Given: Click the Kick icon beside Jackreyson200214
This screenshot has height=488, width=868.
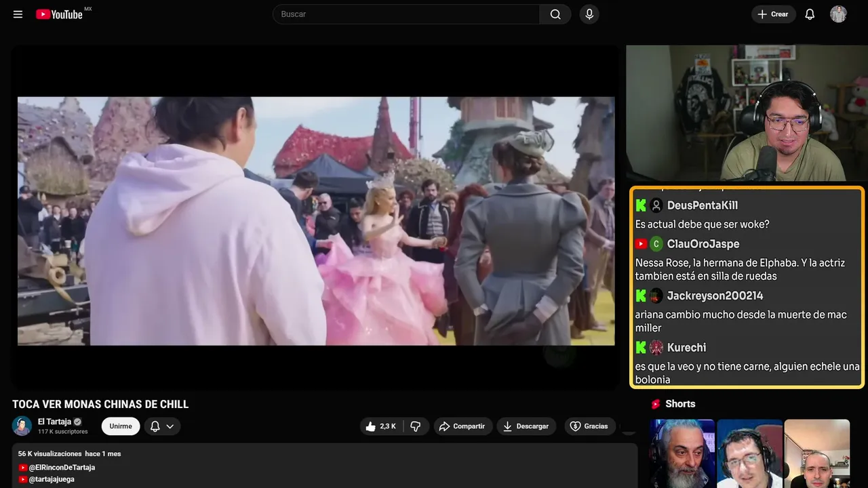Looking at the screenshot, I should tap(641, 296).
